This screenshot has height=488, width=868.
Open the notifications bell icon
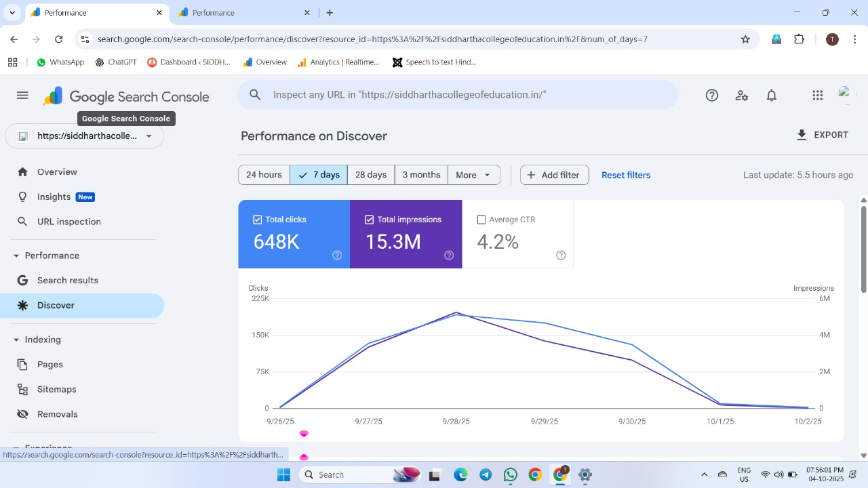(x=771, y=96)
